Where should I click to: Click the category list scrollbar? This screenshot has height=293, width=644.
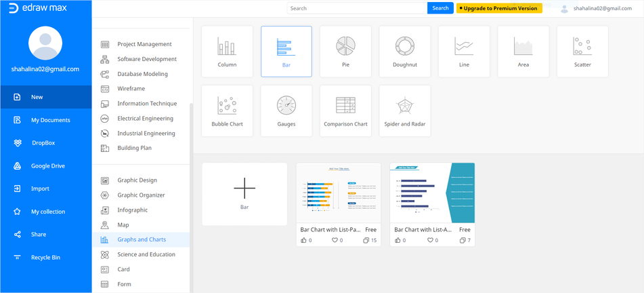coord(190,197)
